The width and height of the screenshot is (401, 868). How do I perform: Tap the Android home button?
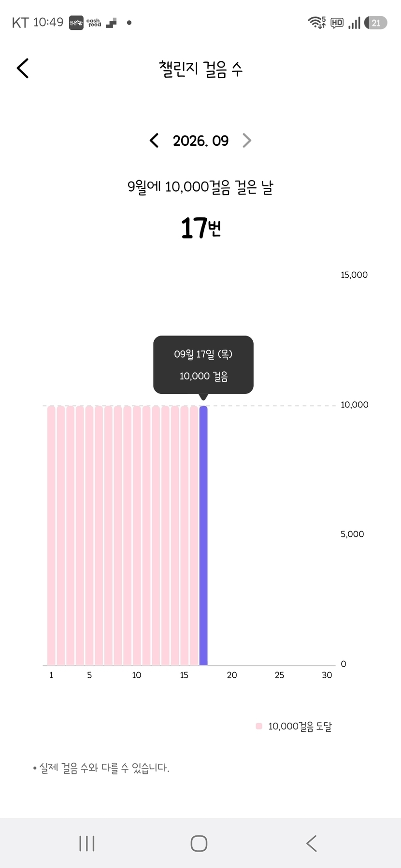[199, 843]
